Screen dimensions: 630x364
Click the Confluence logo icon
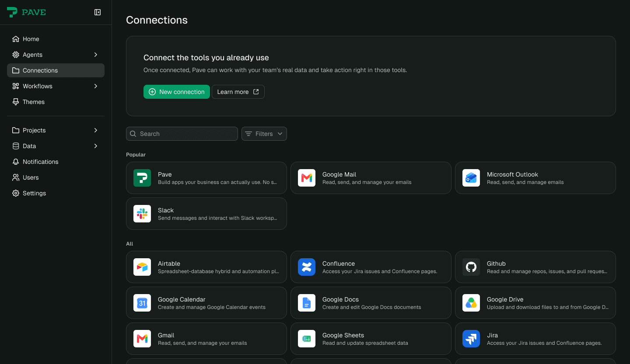click(307, 267)
